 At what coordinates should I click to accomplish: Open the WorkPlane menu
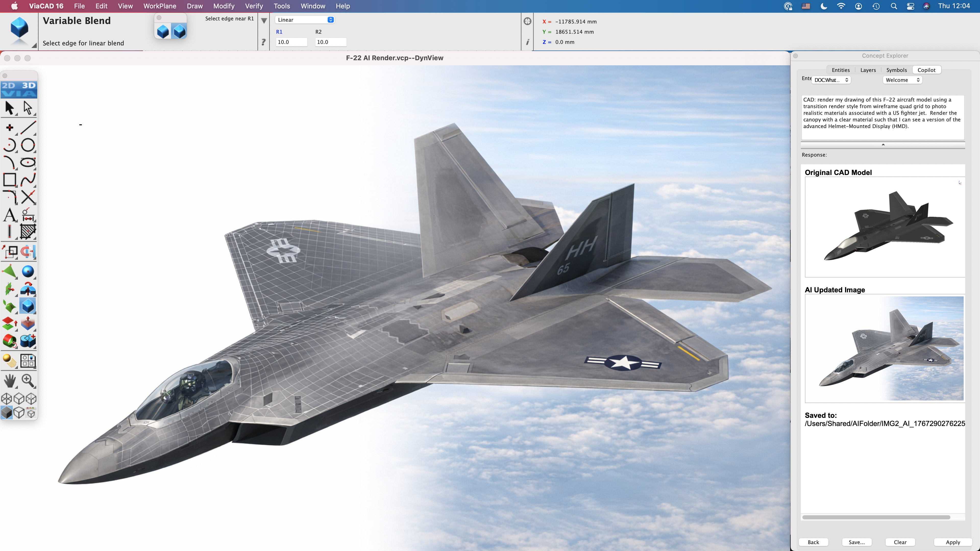point(160,6)
